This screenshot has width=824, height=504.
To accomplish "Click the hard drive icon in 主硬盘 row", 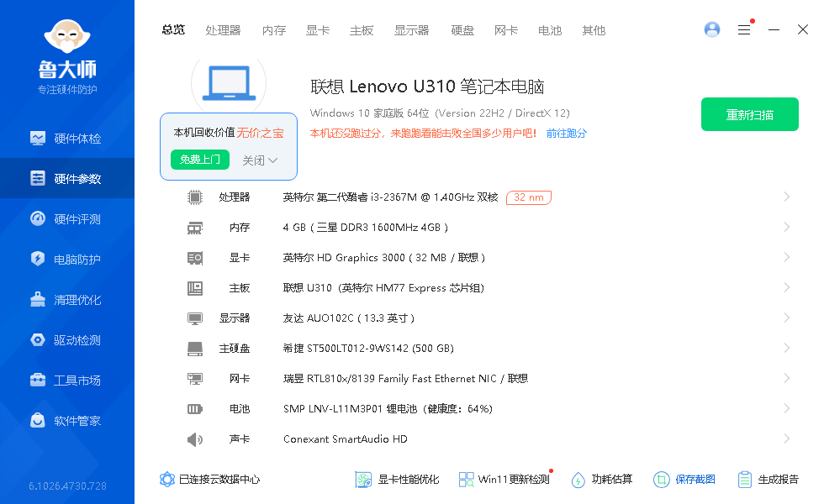I will click(195, 349).
